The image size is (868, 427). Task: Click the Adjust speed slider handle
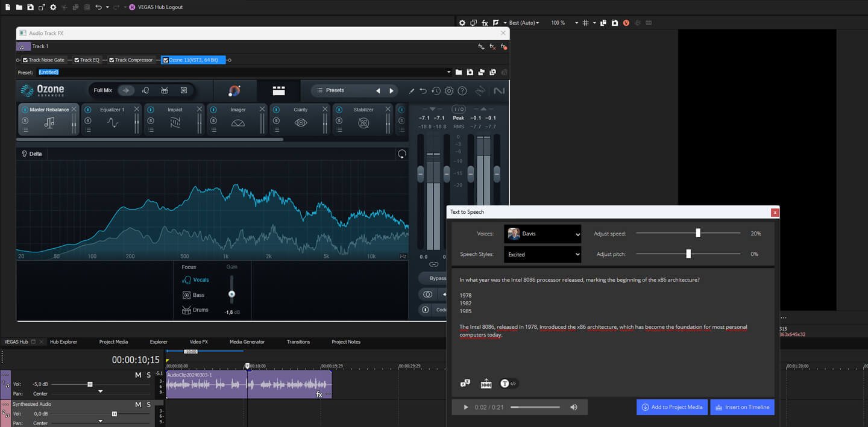click(698, 233)
